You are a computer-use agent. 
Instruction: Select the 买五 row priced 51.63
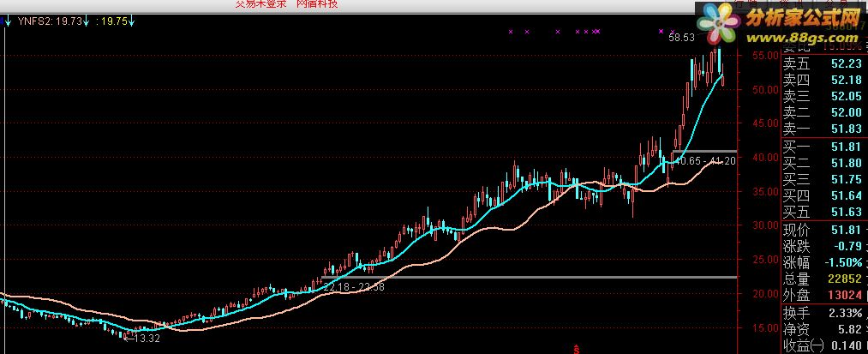point(823,213)
